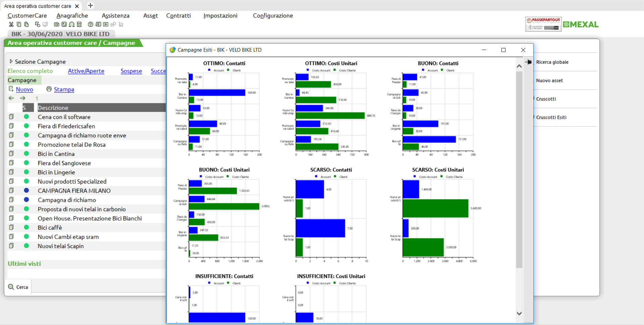644x325 pixels.
Task: Click the help question mark icon
Action: (90, 24)
